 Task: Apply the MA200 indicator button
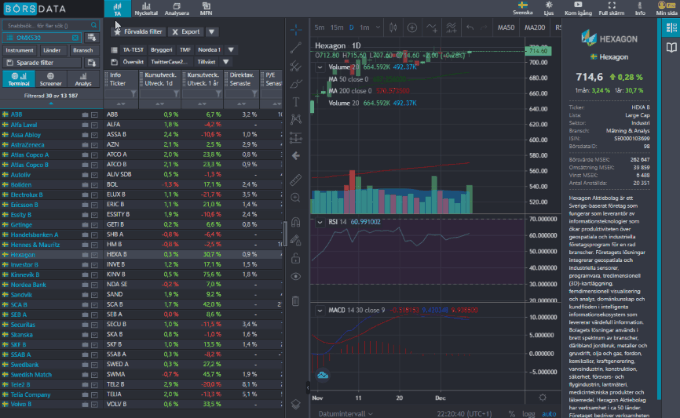[535, 27]
